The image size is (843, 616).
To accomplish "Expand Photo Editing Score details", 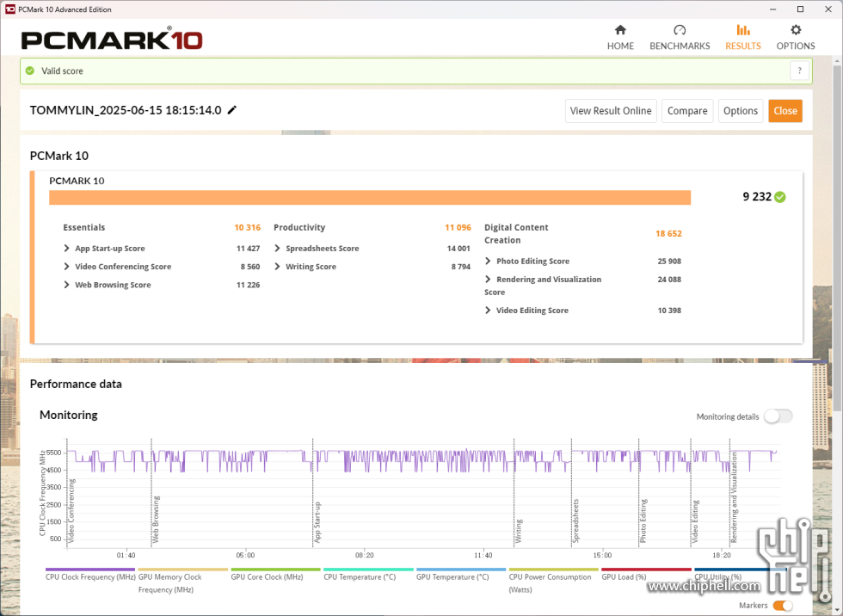I will 489,262.
